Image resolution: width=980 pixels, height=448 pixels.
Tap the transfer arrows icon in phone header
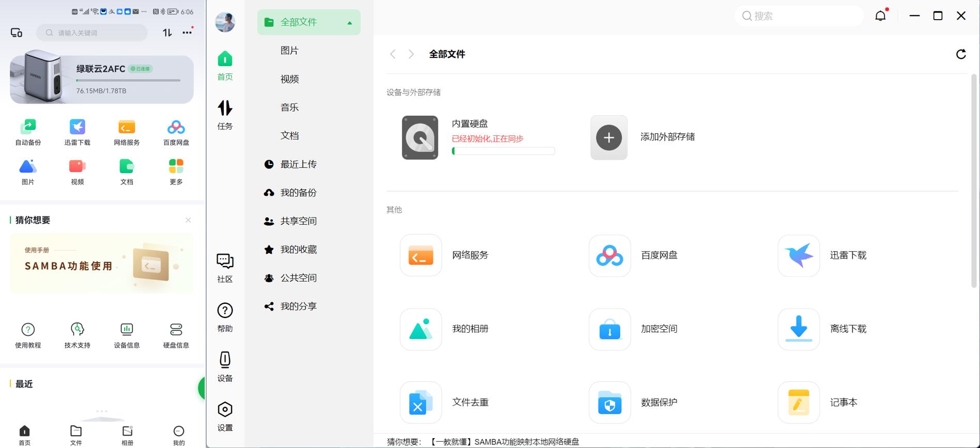(167, 33)
